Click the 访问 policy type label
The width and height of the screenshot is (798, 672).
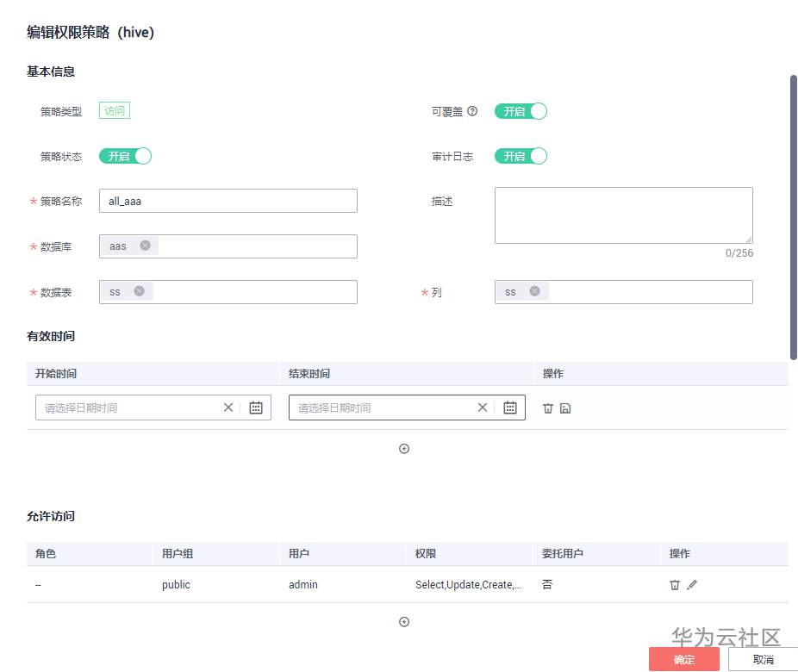(x=113, y=110)
